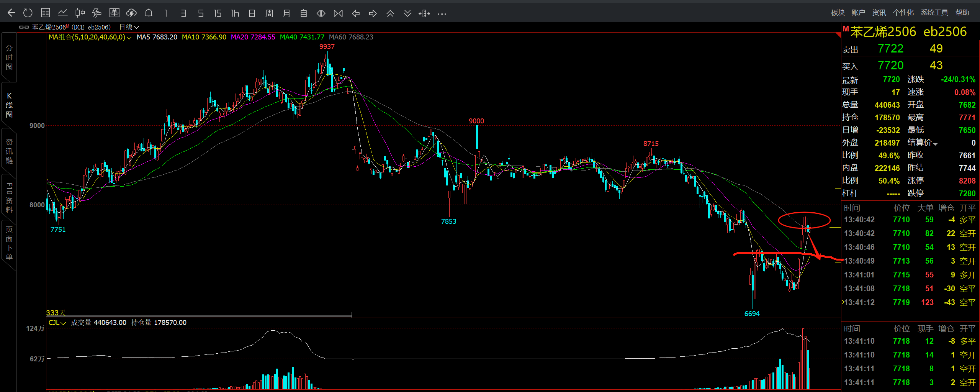The image size is (980, 392).
Task: Click the panel layout split icon
Action: (x=424, y=13)
